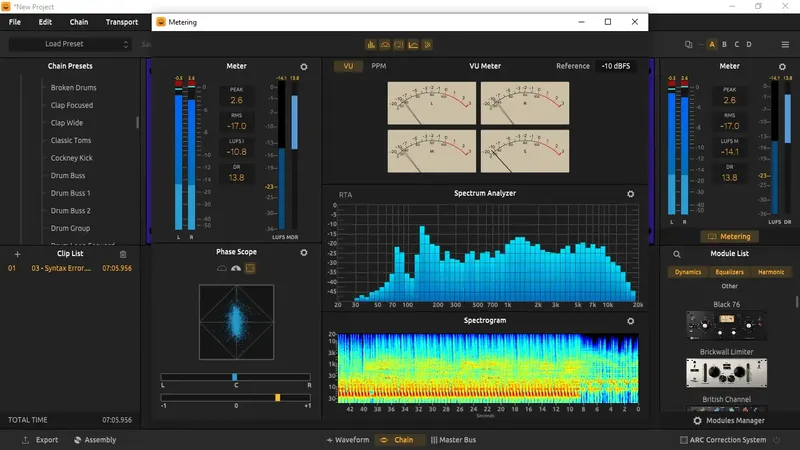Select the Classic Toms preset
800x450 pixels.
(x=71, y=140)
